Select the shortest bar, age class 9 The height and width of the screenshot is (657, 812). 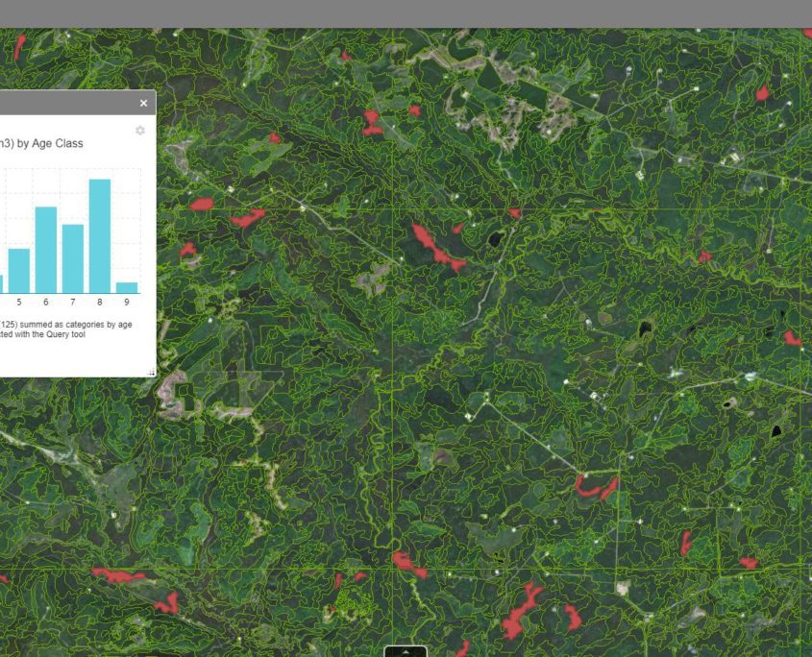(125, 286)
